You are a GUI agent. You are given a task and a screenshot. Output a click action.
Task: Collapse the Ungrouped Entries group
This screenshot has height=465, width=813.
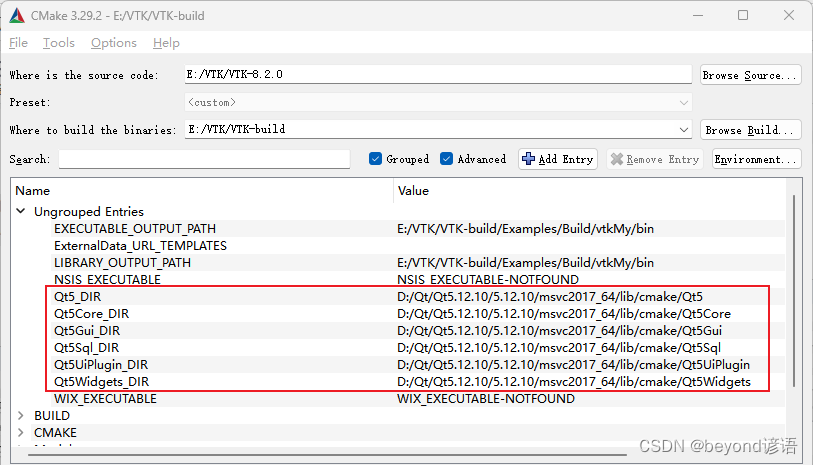(21, 211)
